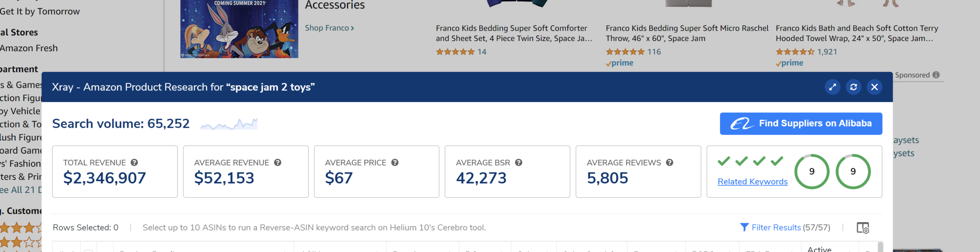This screenshot has width=980, height=252.
Task: Open Filter Results for the product table
Action: pos(776,228)
